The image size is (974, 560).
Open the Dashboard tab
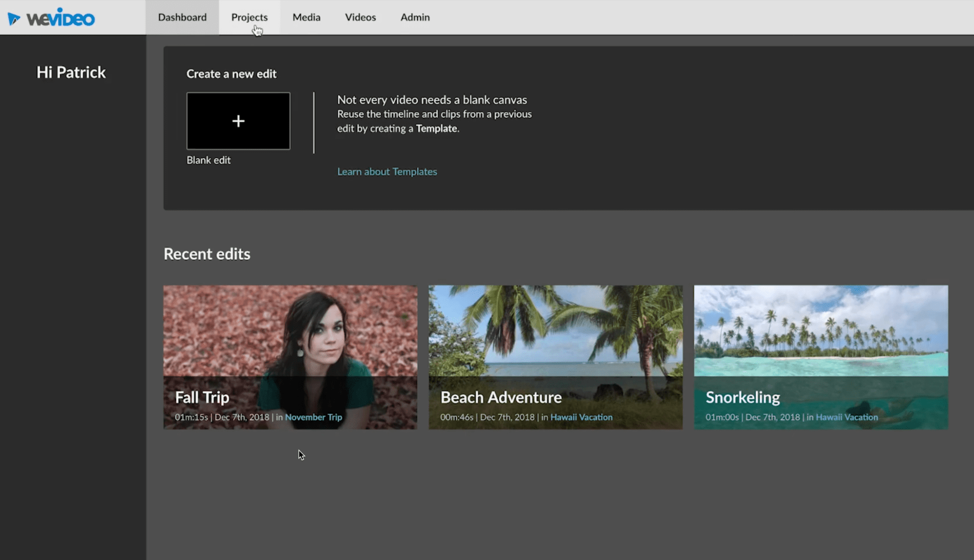coord(182,18)
